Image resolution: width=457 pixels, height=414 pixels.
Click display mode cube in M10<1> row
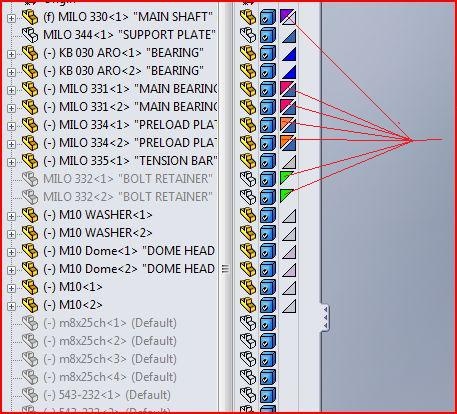coord(268,287)
